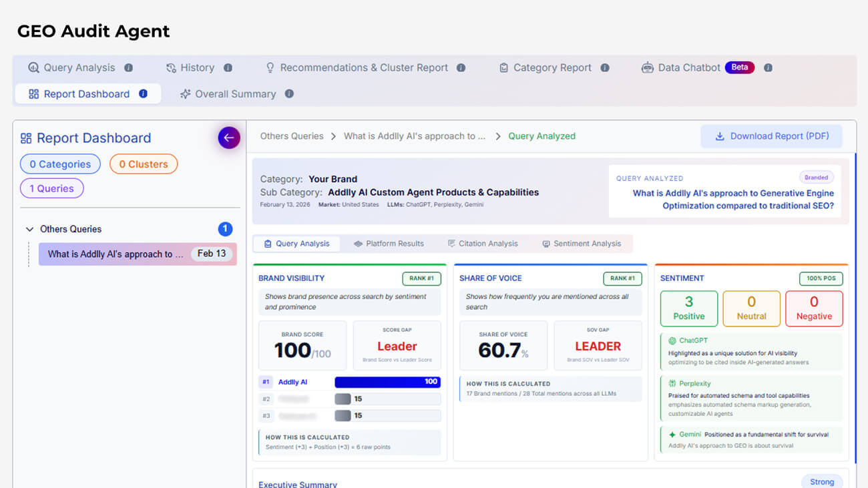The height and width of the screenshot is (488, 868).
Task: Click the SOV Gap LEADER value
Action: [598, 346]
